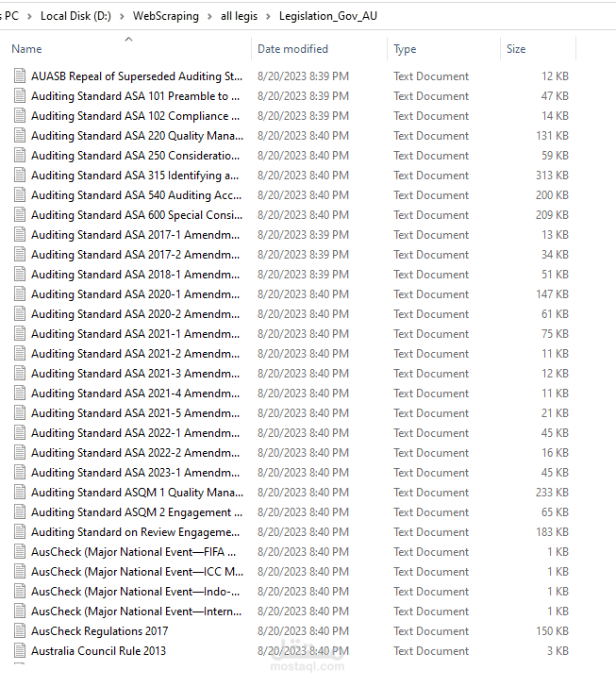616x687 pixels.
Task: Click the 313 KB size value
Action: (552, 176)
